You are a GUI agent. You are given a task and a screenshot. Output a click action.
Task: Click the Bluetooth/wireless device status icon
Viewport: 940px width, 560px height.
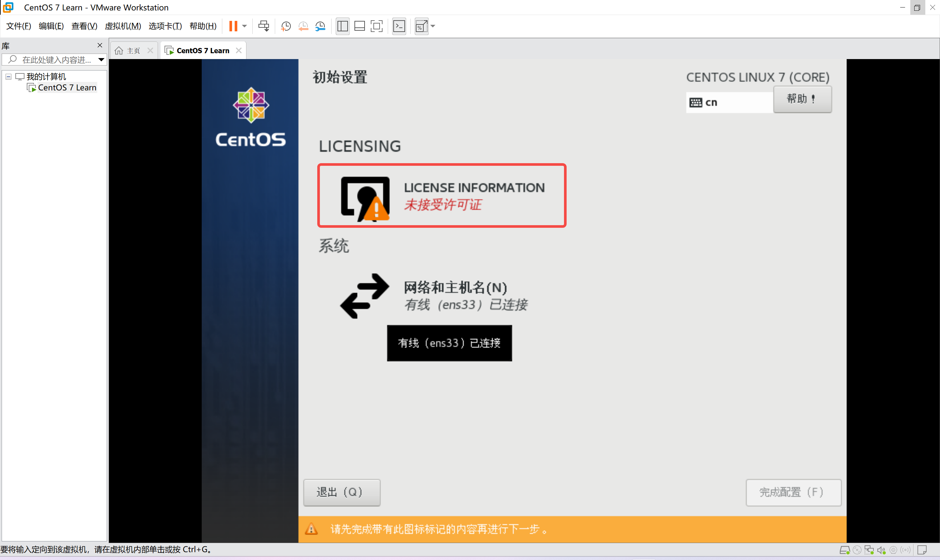coord(905,550)
